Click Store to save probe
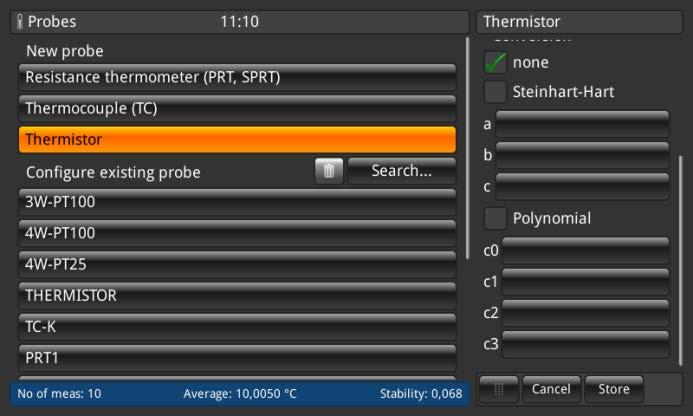 613,389
